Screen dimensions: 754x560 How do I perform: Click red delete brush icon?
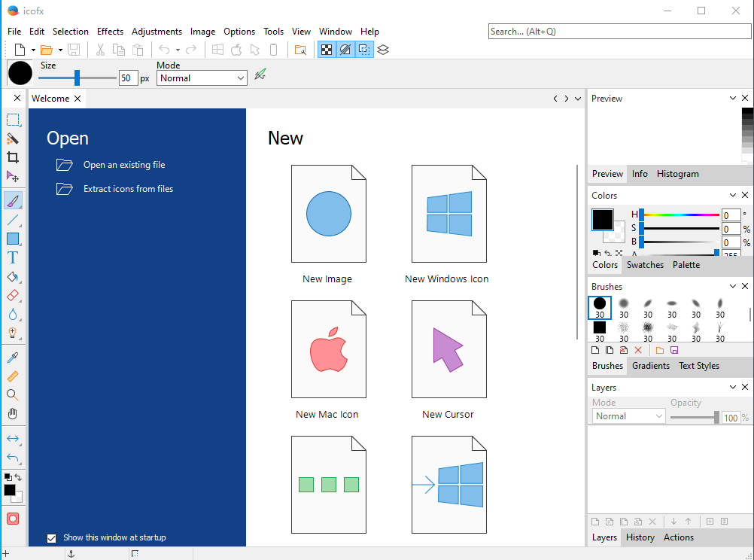pos(638,350)
